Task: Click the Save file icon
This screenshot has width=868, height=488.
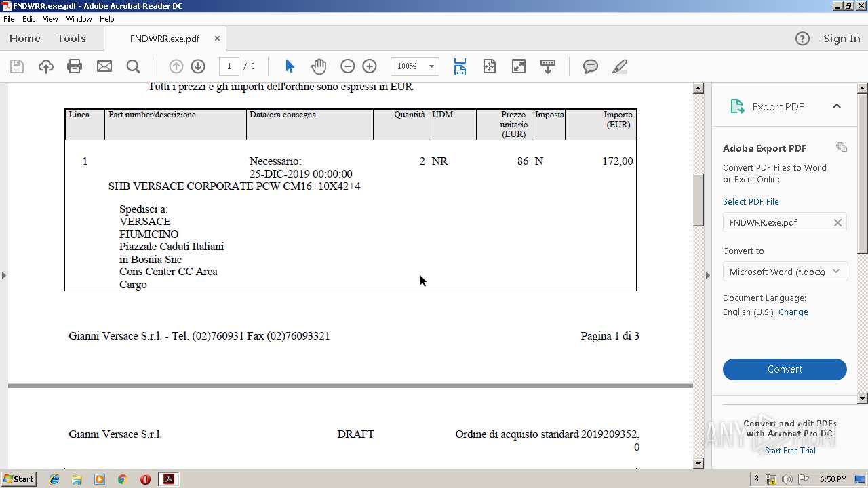Action: [x=17, y=66]
